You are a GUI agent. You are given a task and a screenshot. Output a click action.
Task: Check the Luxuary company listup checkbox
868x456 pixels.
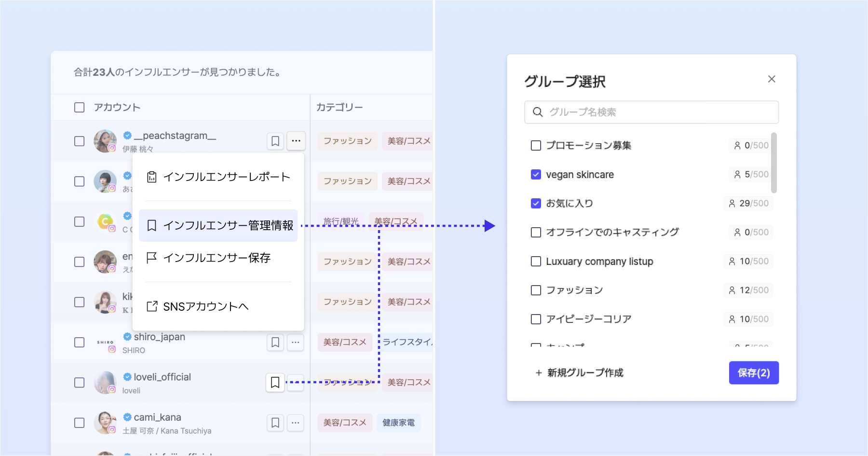pos(536,262)
